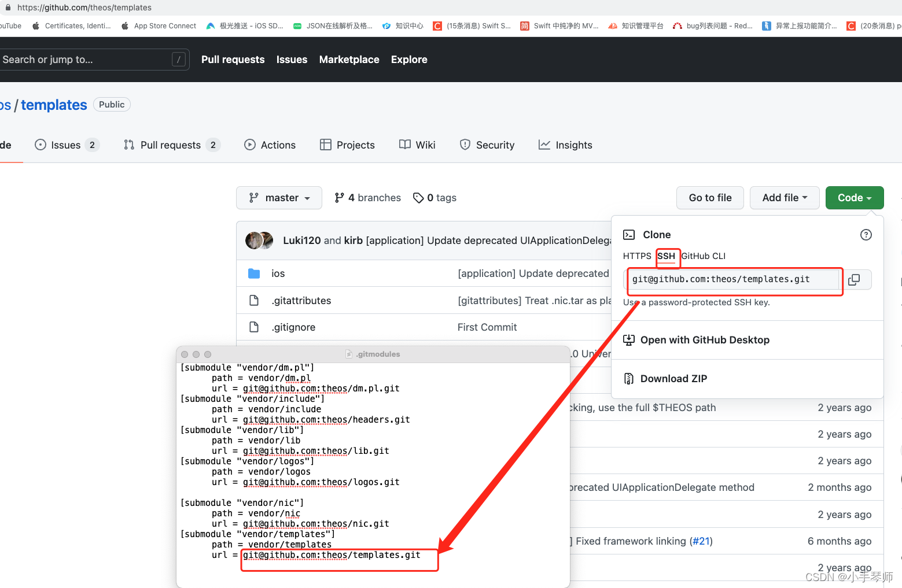
Task: Click Explore in the top navigation
Action: (409, 60)
